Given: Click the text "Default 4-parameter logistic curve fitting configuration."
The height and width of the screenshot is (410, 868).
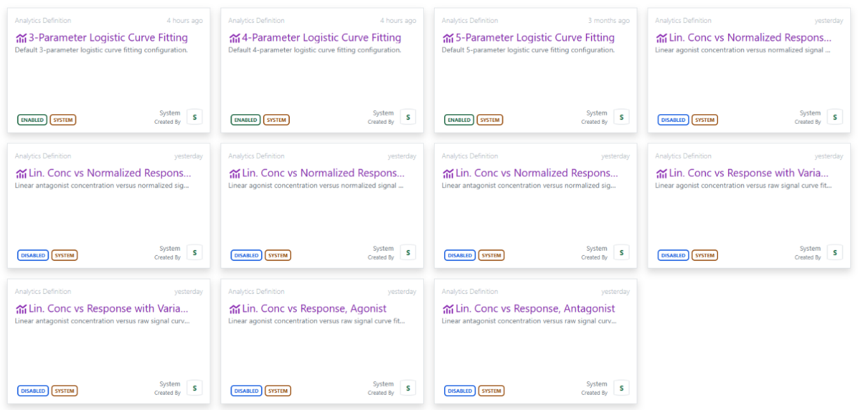Looking at the screenshot, I should point(315,50).
